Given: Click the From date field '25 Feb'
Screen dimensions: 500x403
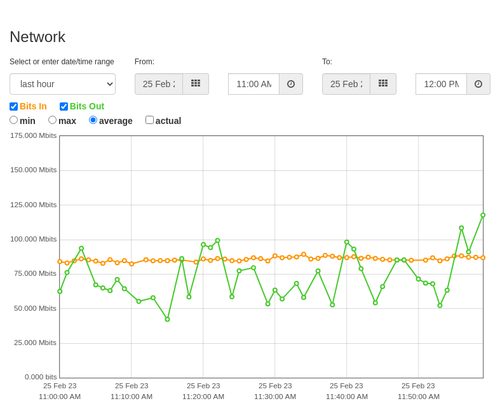Looking at the screenshot, I should [x=159, y=84].
